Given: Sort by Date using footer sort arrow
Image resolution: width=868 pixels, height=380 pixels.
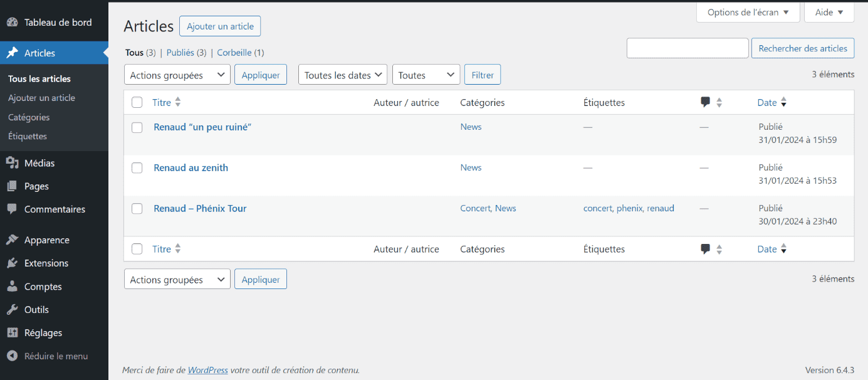Looking at the screenshot, I should 783,249.
